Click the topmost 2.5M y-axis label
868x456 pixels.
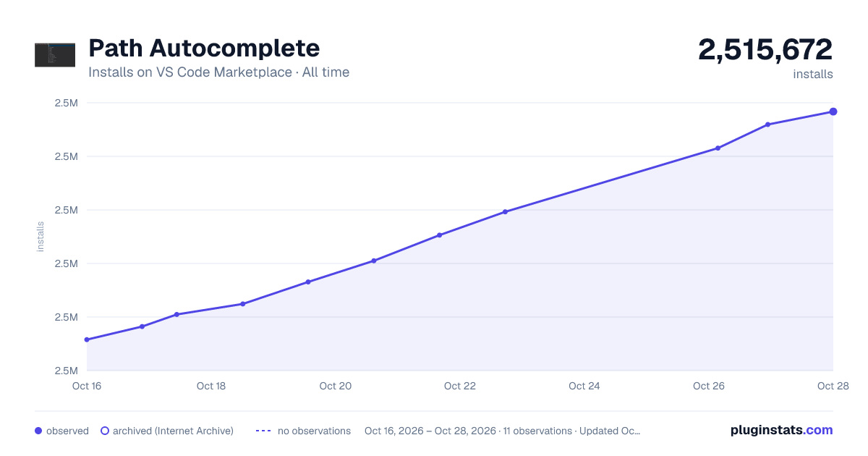click(x=67, y=103)
